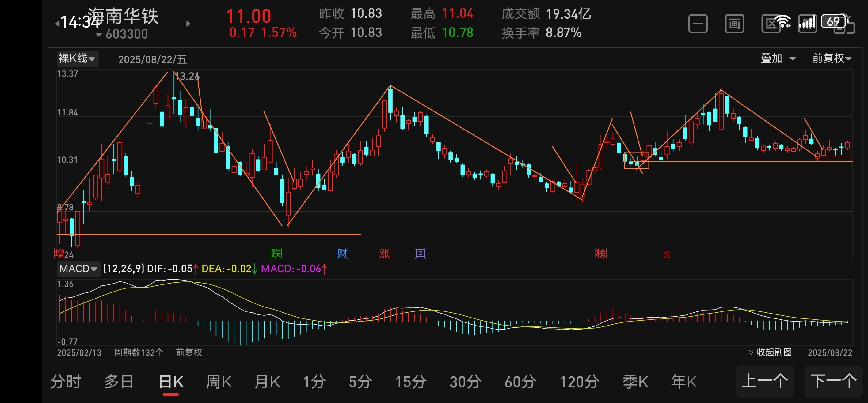
Task: Tap the end date 2025/08/22 label
Action: point(830,352)
